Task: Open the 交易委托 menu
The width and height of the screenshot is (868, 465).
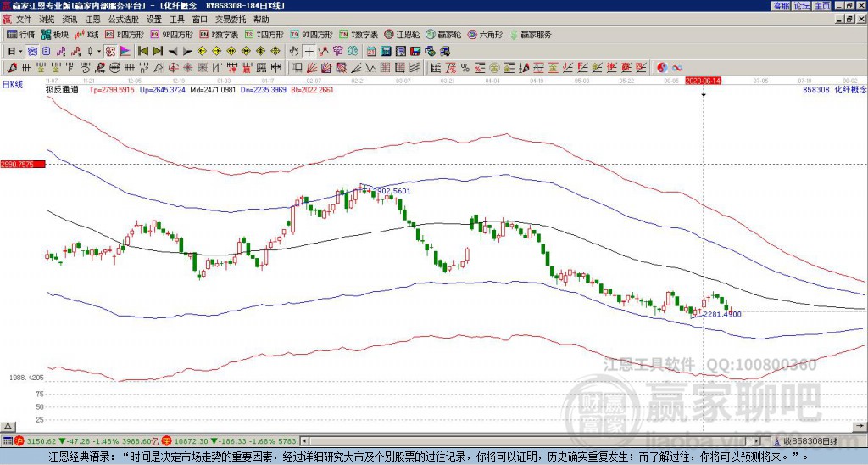Action: 231,20
